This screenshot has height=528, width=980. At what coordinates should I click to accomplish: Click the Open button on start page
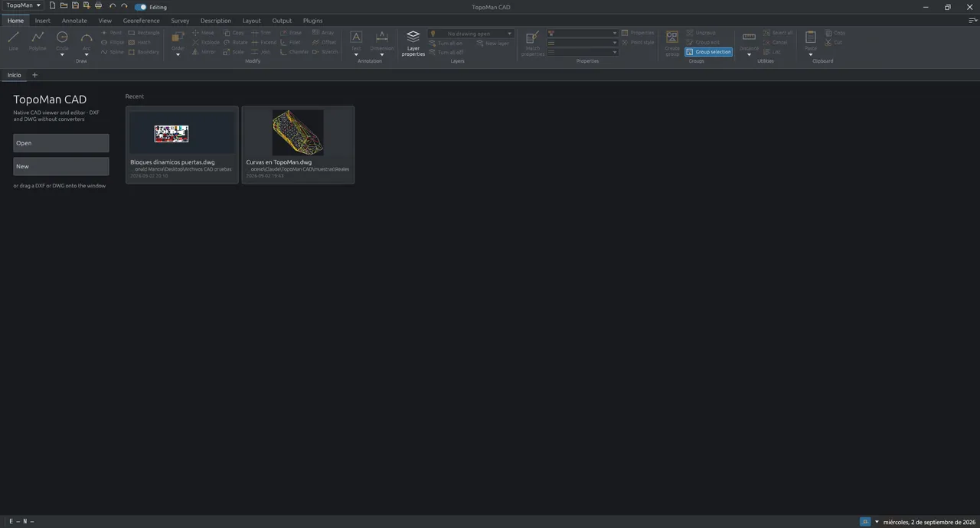[61, 143]
